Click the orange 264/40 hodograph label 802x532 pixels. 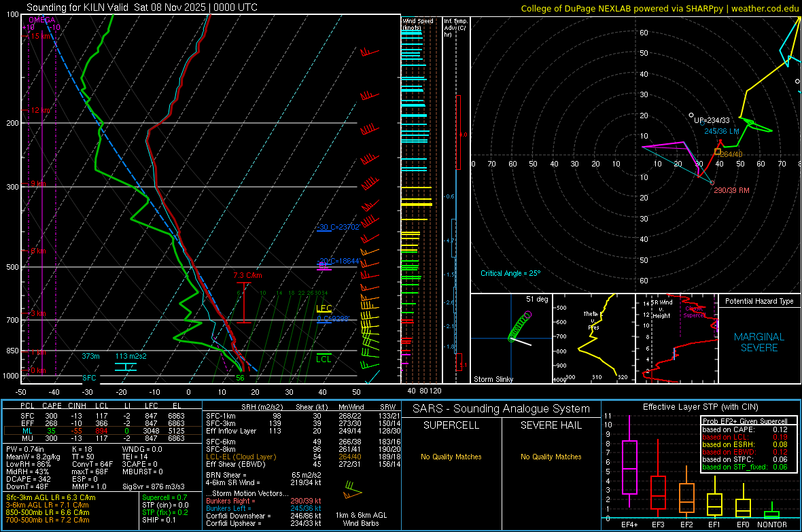[x=731, y=154]
